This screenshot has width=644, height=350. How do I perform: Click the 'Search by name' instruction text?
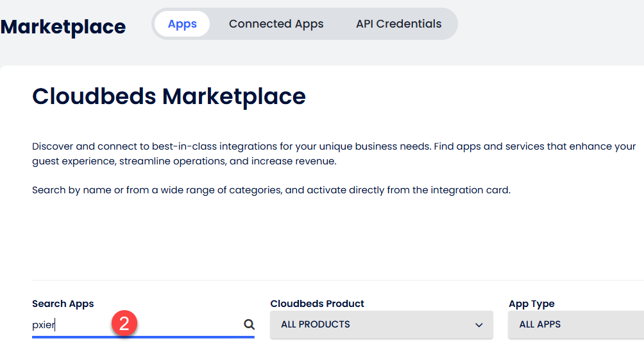click(271, 190)
